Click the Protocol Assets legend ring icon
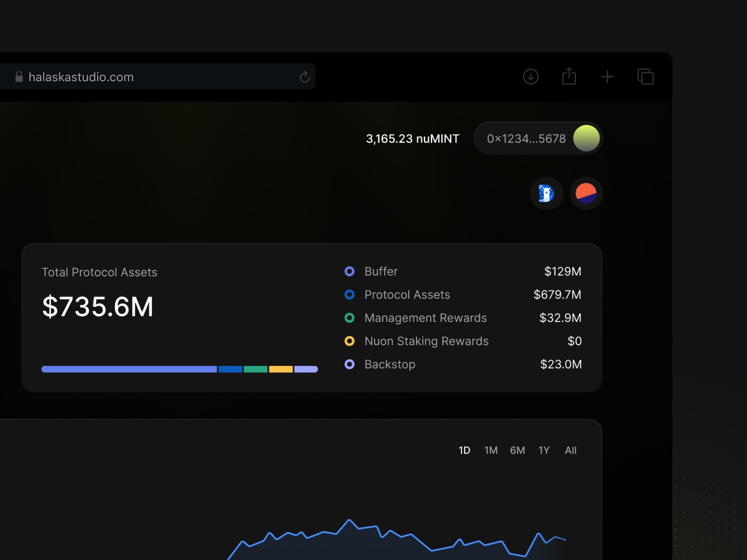 pos(349,295)
